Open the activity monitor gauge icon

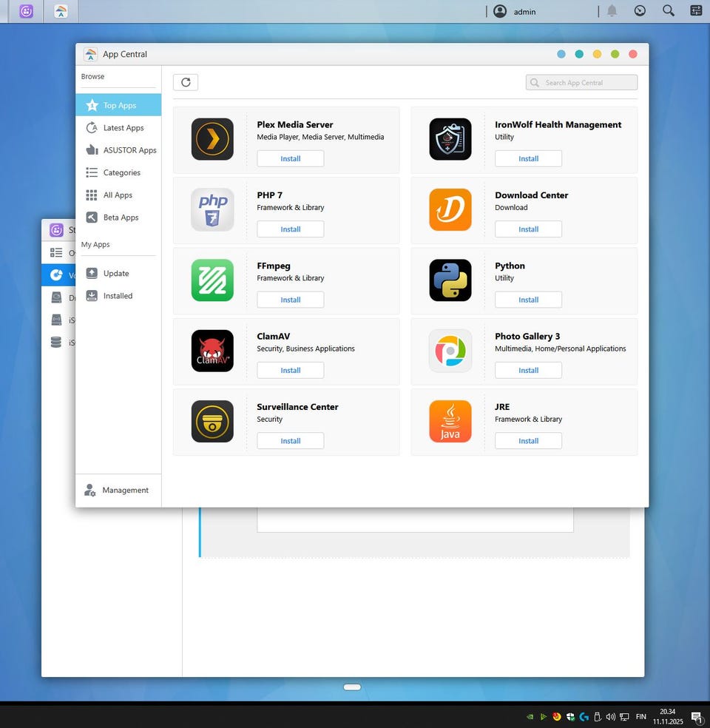tap(640, 10)
